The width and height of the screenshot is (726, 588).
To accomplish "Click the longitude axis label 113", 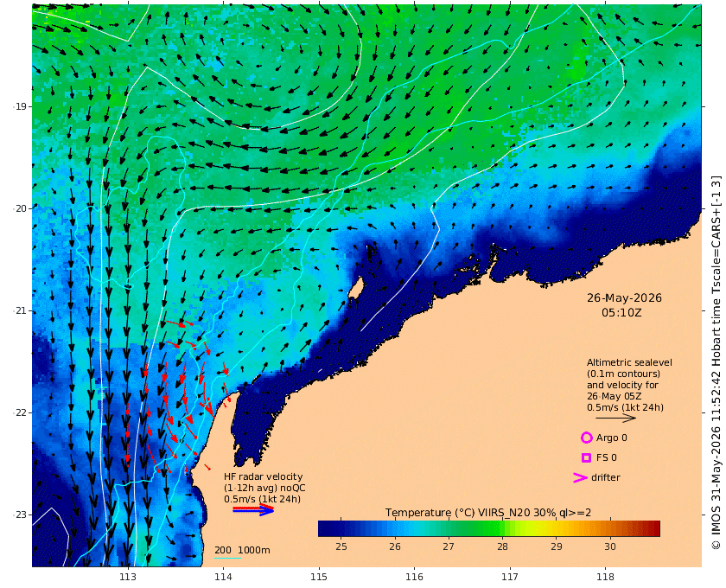I will tap(128, 577).
